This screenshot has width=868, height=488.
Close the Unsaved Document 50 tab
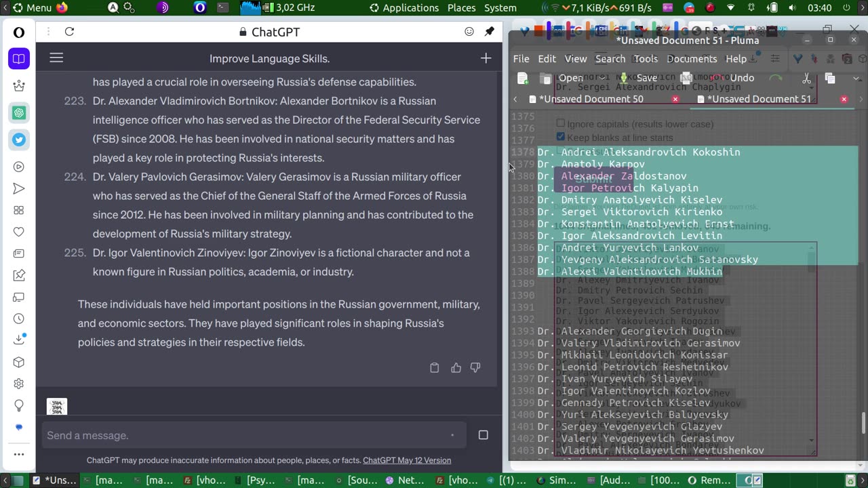(x=675, y=99)
